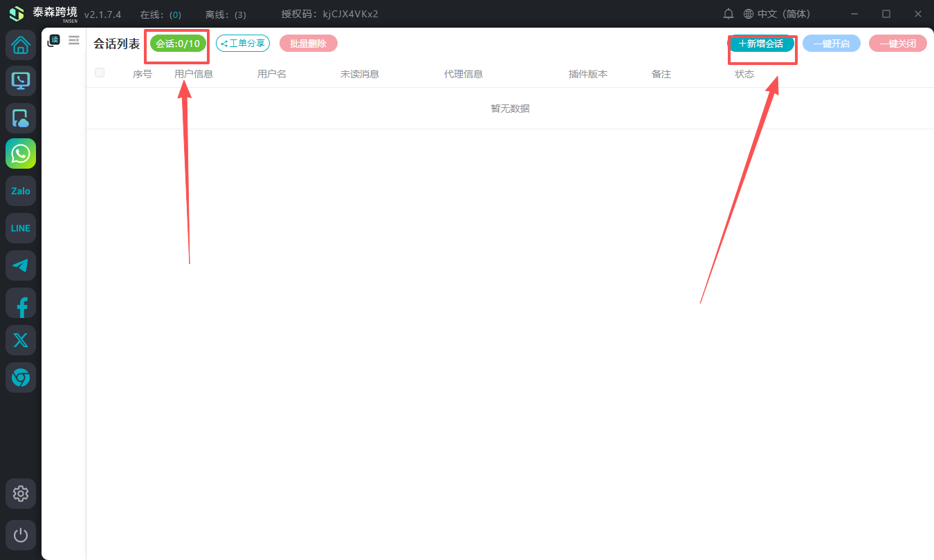Screen dimensions: 934x560
Task: Tick the select-all checkbox in table header
Action: [100, 73]
